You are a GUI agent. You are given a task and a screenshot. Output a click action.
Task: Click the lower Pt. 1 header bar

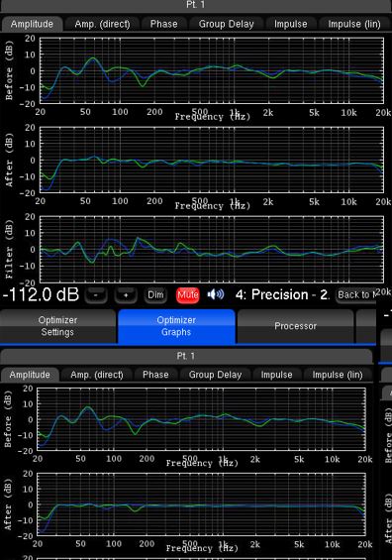click(186, 356)
